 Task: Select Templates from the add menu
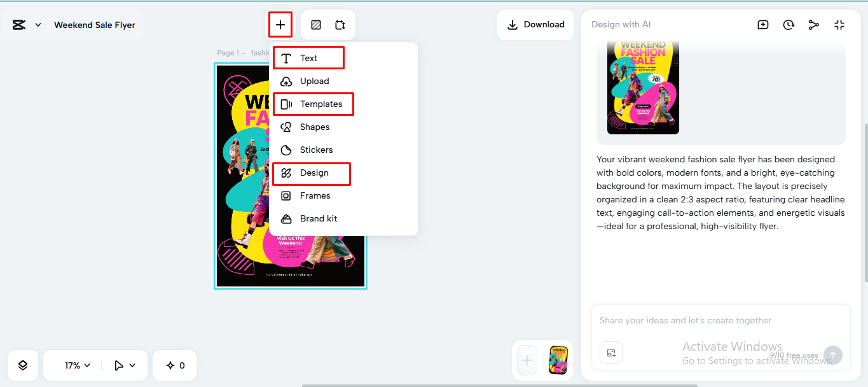pos(313,104)
